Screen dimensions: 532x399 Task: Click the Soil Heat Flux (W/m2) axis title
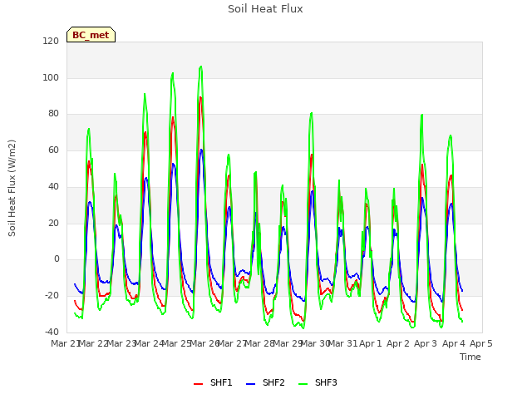(12, 188)
